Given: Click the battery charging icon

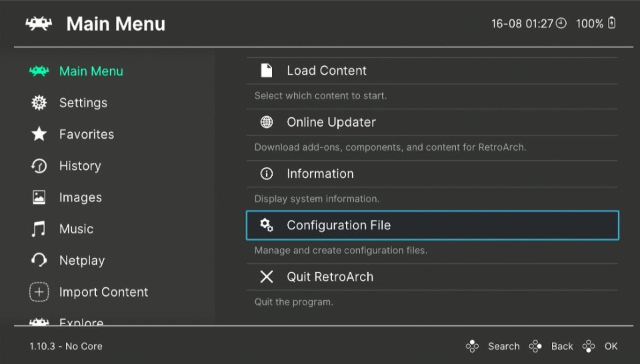Looking at the screenshot, I should click(611, 23).
